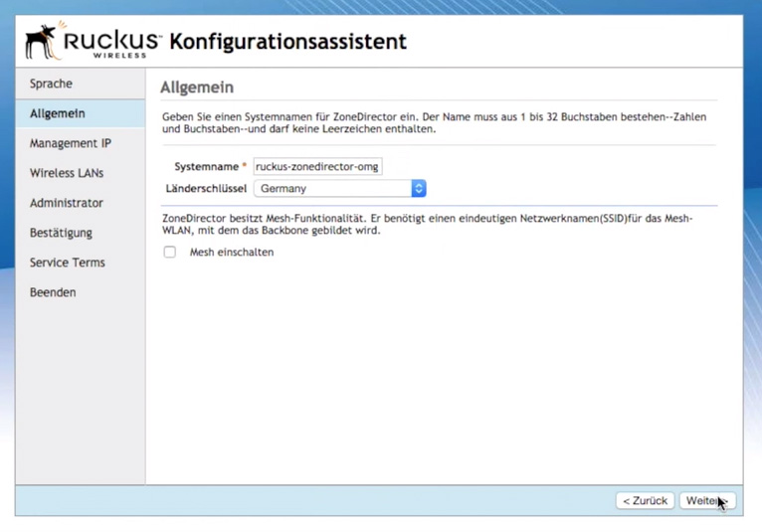Image resolution: width=762 pixels, height=532 pixels.
Task: Click Beenden in the sidebar
Action: click(53, 292)
